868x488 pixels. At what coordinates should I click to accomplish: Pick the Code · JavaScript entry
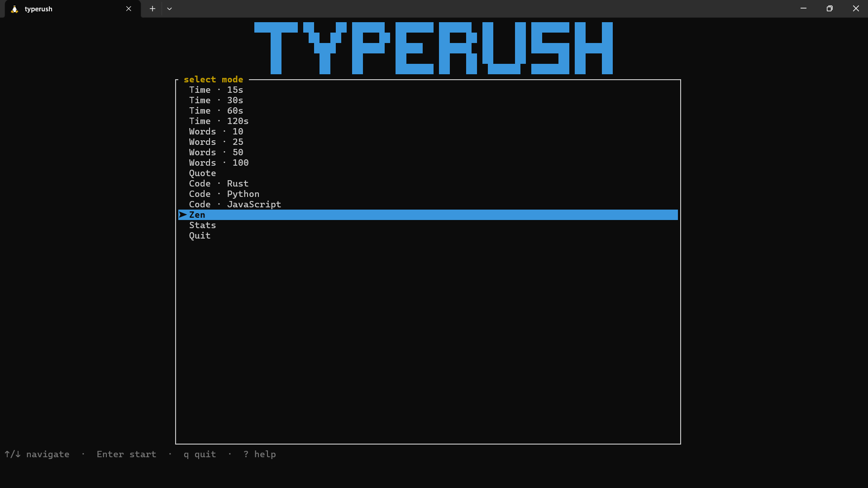coord(235,204)
